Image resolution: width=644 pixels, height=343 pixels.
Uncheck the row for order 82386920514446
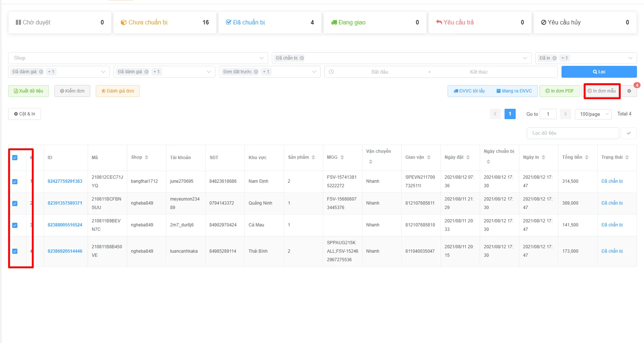pos(15,251)
